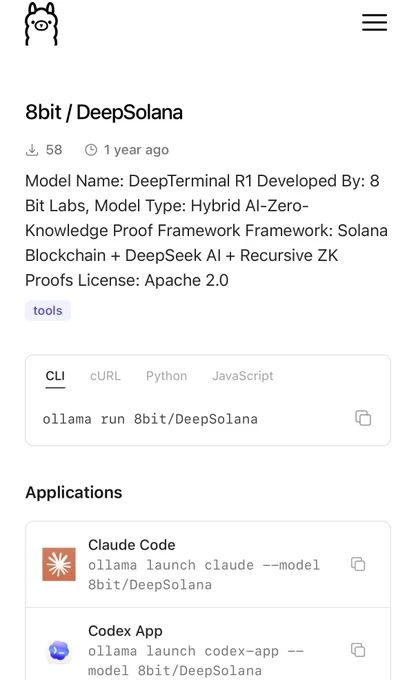The width and height of the screenshot is (416, 680).
Task: Click the Ollama llama logo
Action: pos(41,24)
